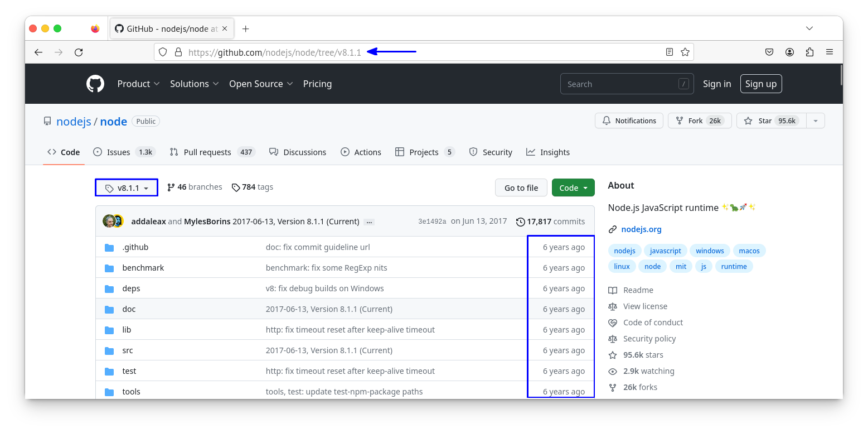
Task: Click the Notifications button
Action: pos(629,121)
